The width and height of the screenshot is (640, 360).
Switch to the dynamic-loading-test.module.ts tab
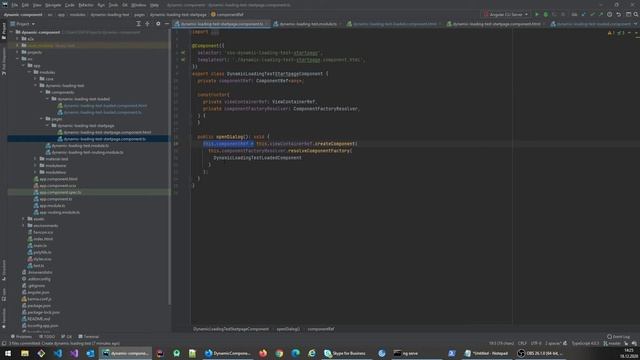click(308, 24)
